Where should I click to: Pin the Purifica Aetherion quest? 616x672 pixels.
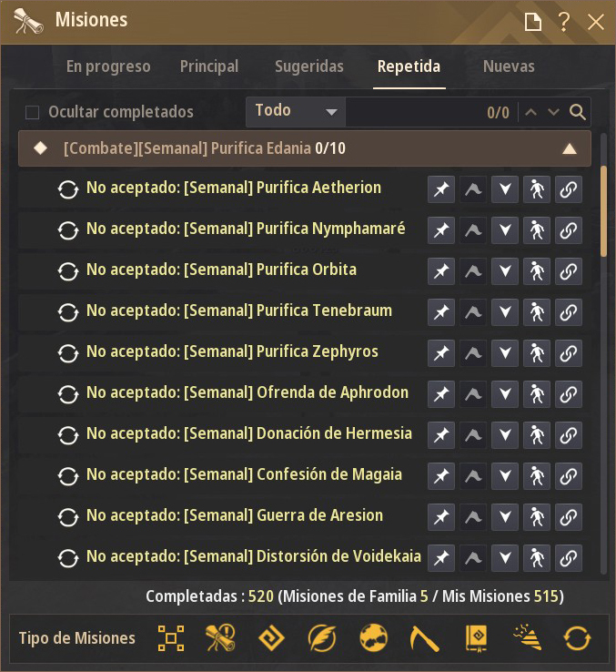pyautogui.click(x=441, y=189)
